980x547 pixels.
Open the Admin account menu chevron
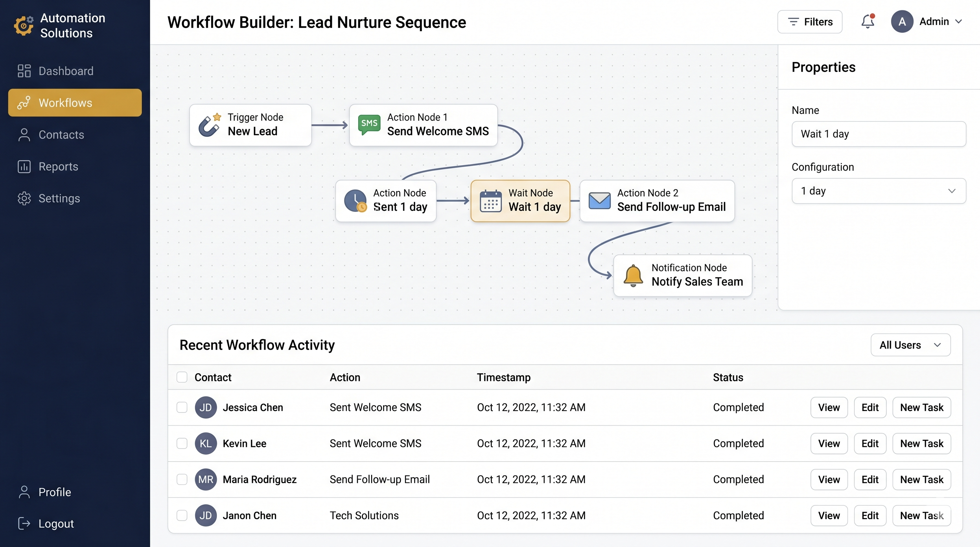[x=959, y=21]
